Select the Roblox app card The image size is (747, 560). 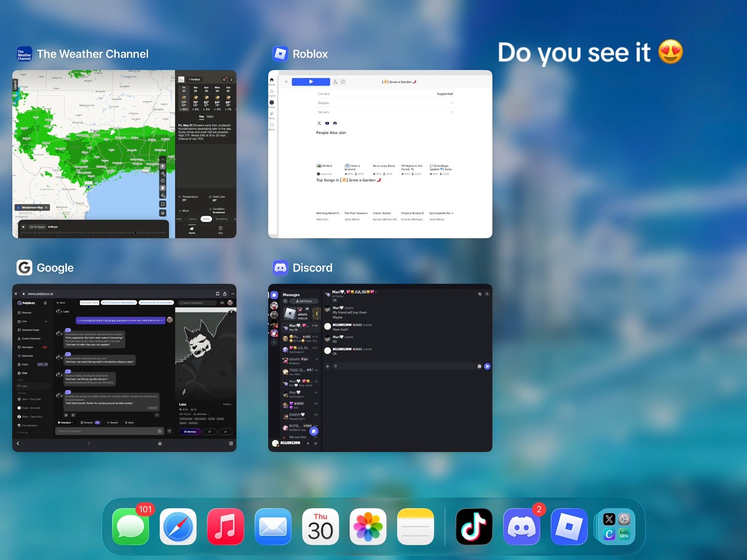[x=380, y=154]
